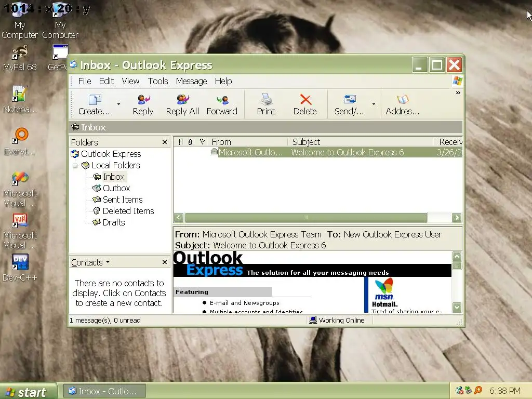Open the Start menu
This screenshot has width=532, height=399.
[28, 392]
